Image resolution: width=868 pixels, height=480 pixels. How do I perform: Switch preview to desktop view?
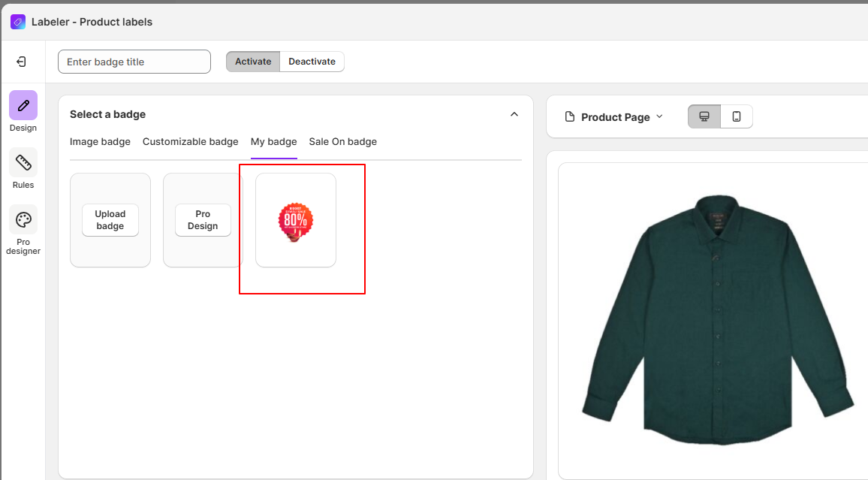click(x=704, y=116)
